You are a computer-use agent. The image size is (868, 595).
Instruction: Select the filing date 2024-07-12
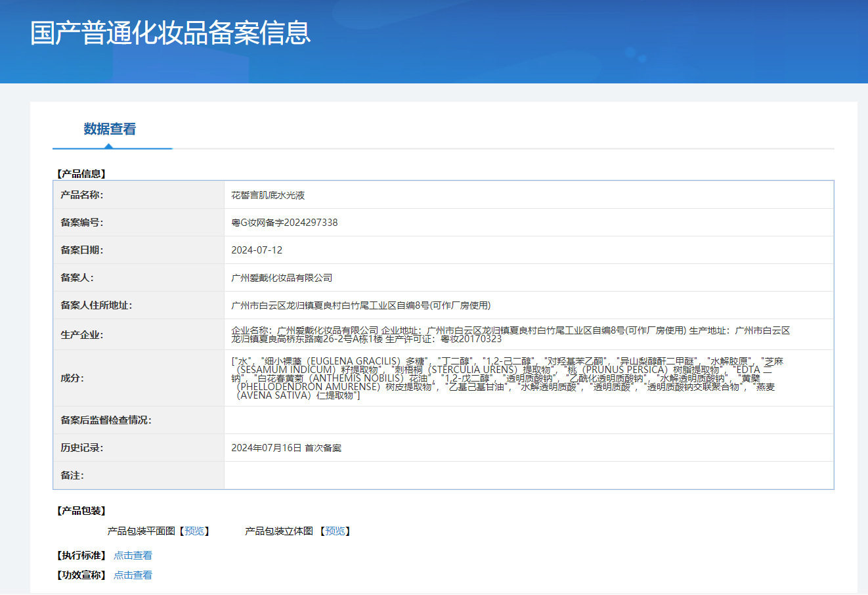(x=257, y=250)
